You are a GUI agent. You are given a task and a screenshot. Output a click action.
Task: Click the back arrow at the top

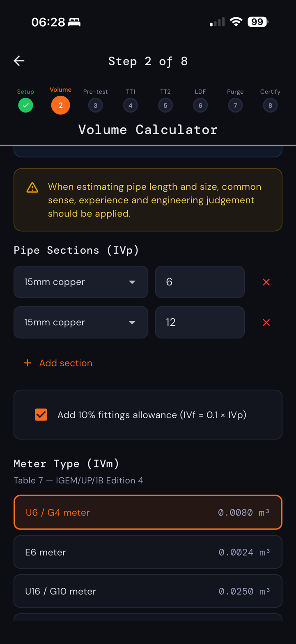point(18,60)
